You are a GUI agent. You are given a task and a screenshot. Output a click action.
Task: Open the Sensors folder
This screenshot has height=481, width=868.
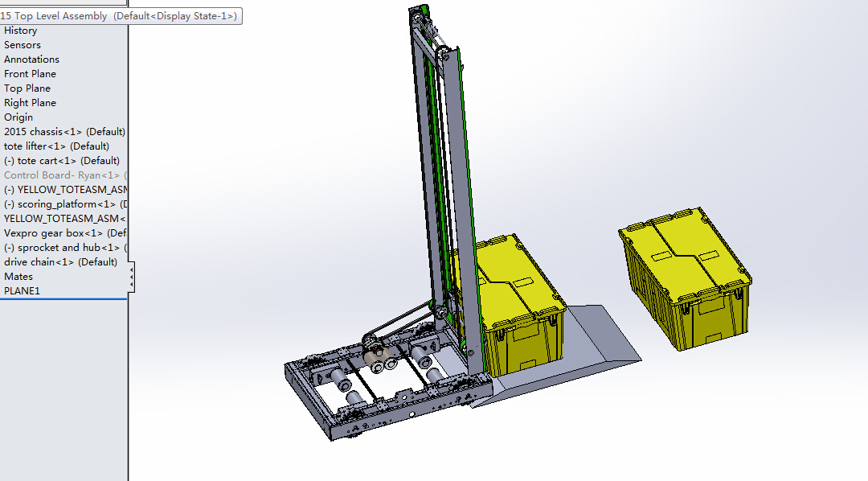(22, 44)
